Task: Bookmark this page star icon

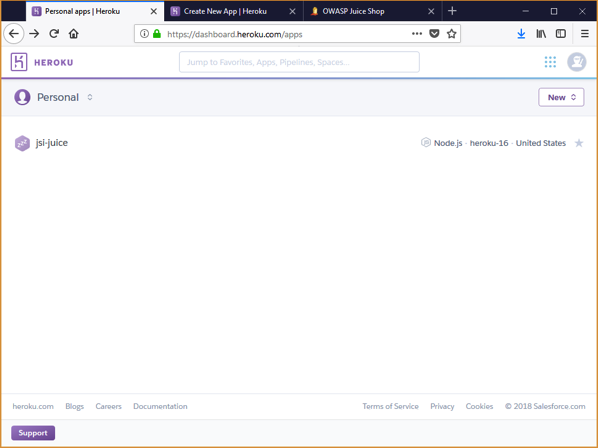Action: [452, 34]
